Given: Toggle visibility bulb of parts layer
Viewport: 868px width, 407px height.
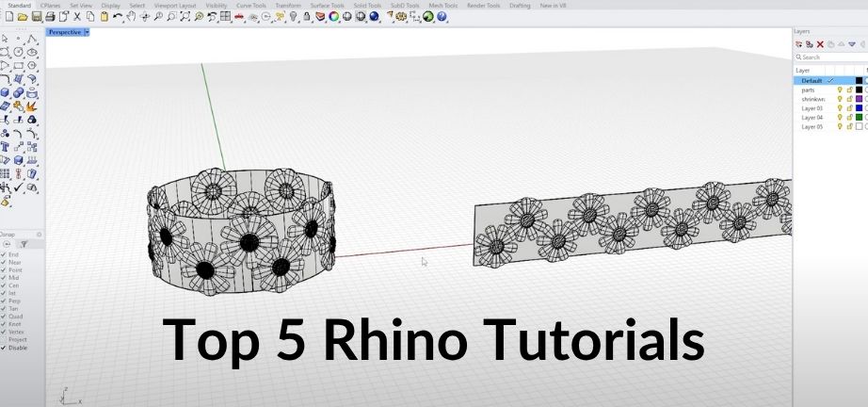Looking at the screenshot, I should click(839, 90).
